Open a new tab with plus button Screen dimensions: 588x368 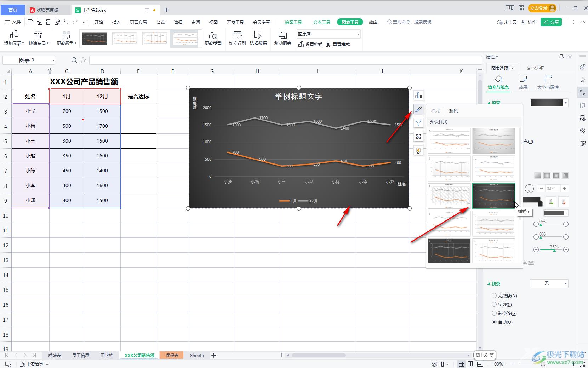click(x=166, y=10)
